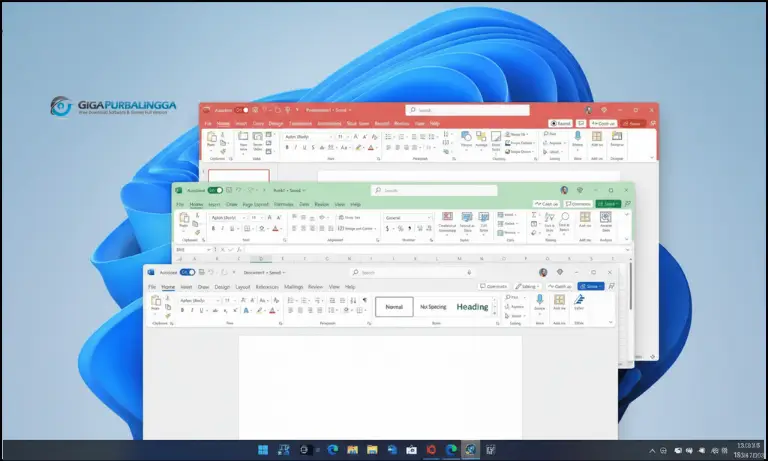Toggle Bold in the Word ribbon
Viewport: 768px width, 461px height.
point(182,310)
